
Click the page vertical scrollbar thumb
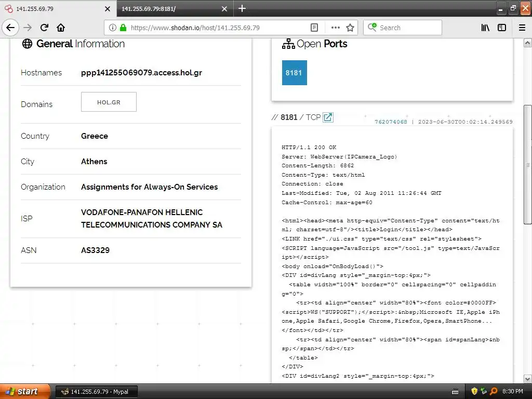(527, 165)
